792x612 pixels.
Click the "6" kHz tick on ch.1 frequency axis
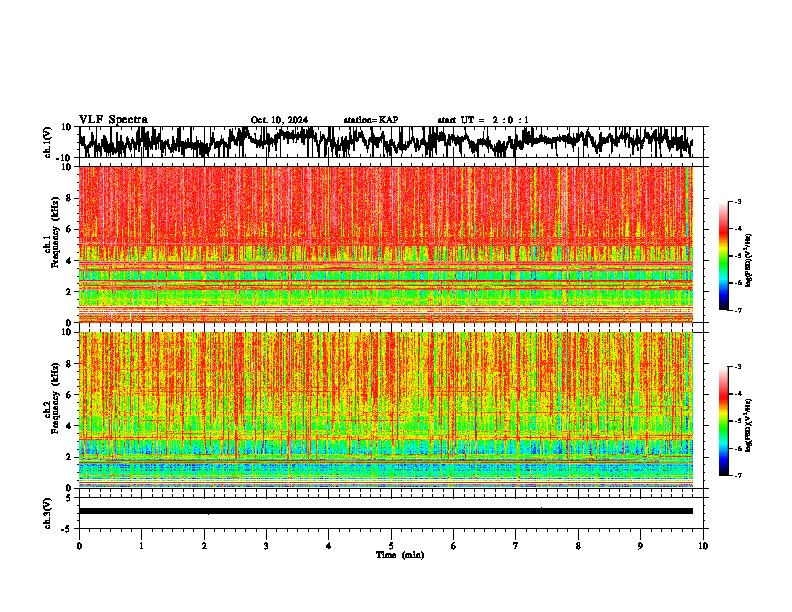[70, 230]
